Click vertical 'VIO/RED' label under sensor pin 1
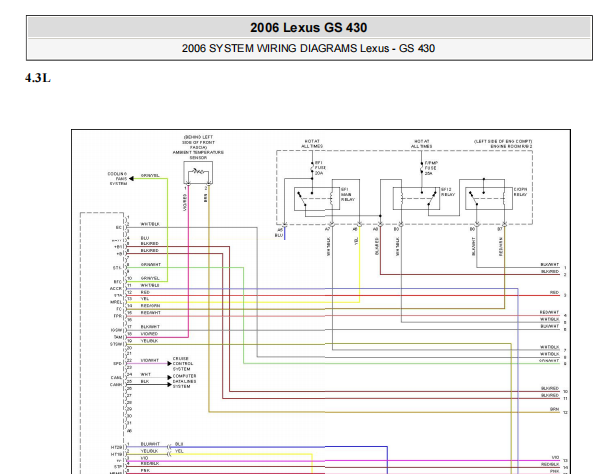 185,203
